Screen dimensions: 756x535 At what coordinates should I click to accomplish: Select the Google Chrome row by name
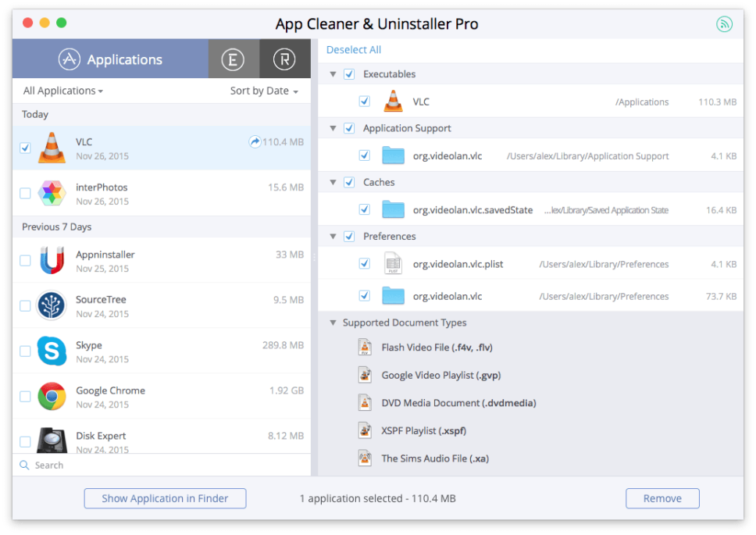(x=110, y=391)
